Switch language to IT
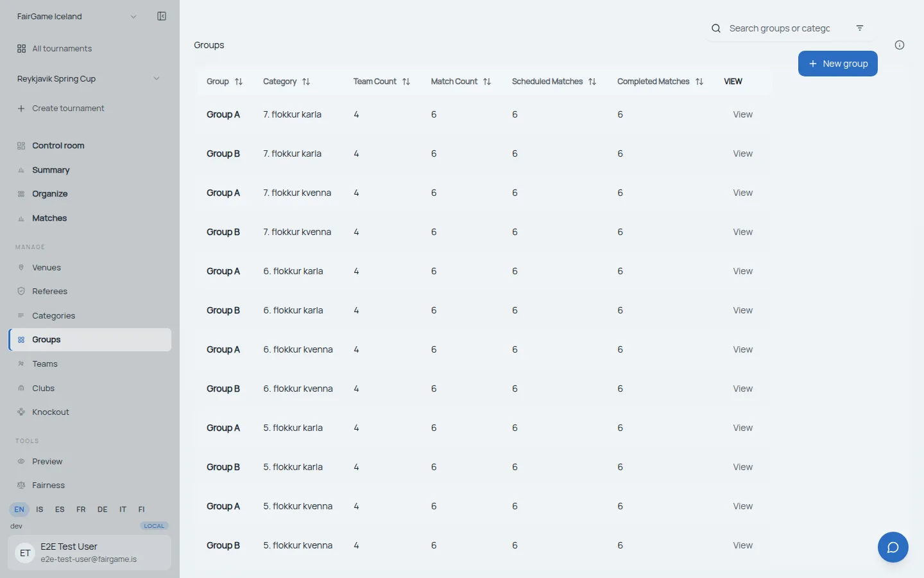The height and width of the screenshot is (578, 924). coord(123,509)
